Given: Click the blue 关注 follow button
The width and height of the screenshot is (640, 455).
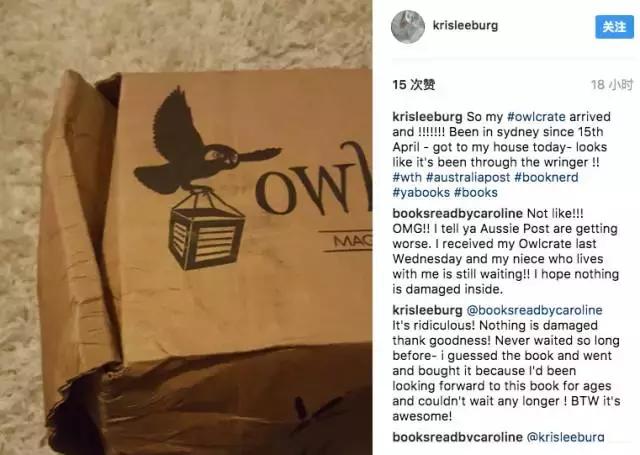Looking at the screenshot, I should (614, 27).
